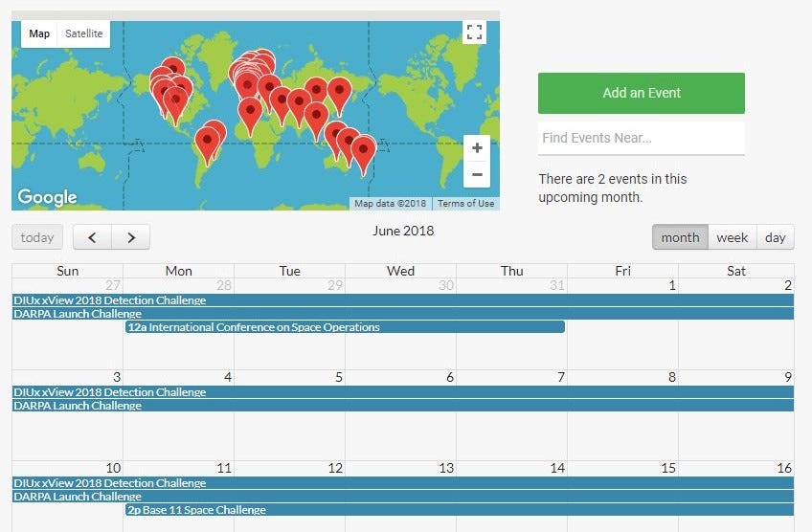The width and height of the screenshot is (812, 532).
Task: Select day number 1 on calendar
Action: click(671, 285)
